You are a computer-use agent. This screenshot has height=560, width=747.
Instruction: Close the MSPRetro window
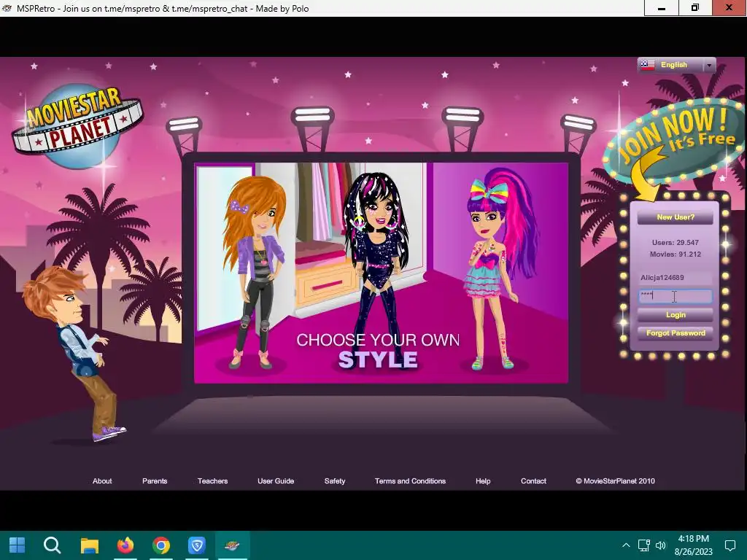pos(729,8)
